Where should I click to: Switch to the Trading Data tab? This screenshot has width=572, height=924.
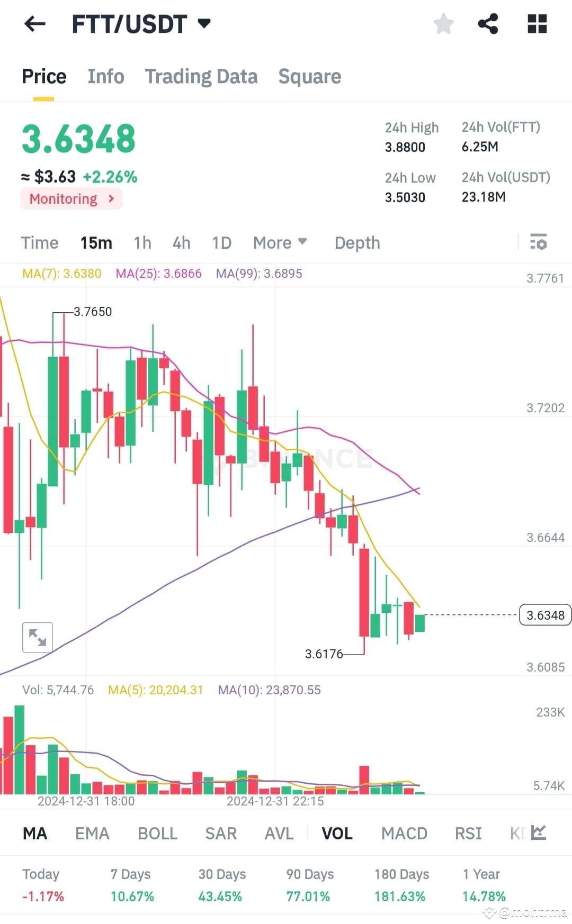pos(201,76)
